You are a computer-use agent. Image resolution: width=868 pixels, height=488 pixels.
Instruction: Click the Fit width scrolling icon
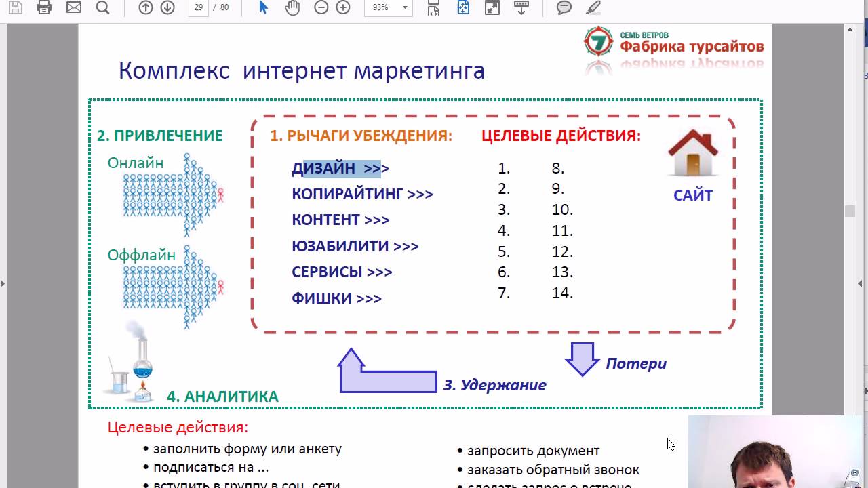433,7
